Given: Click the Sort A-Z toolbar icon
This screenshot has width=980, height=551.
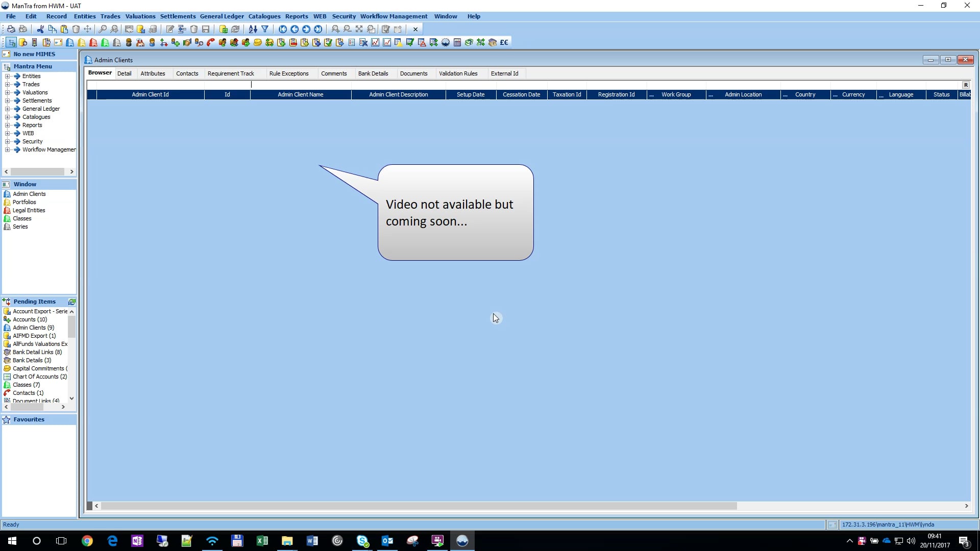Looking at the screenshot, I should [252, 29].
